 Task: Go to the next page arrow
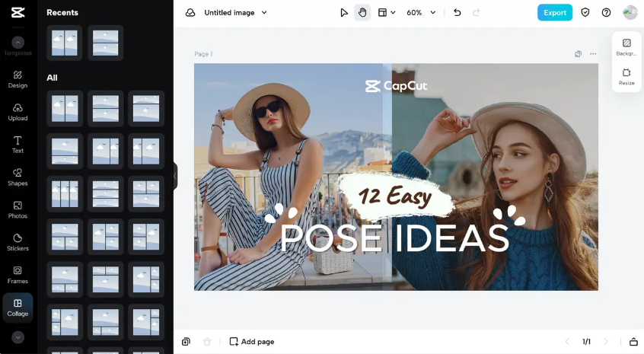point(606,342)
